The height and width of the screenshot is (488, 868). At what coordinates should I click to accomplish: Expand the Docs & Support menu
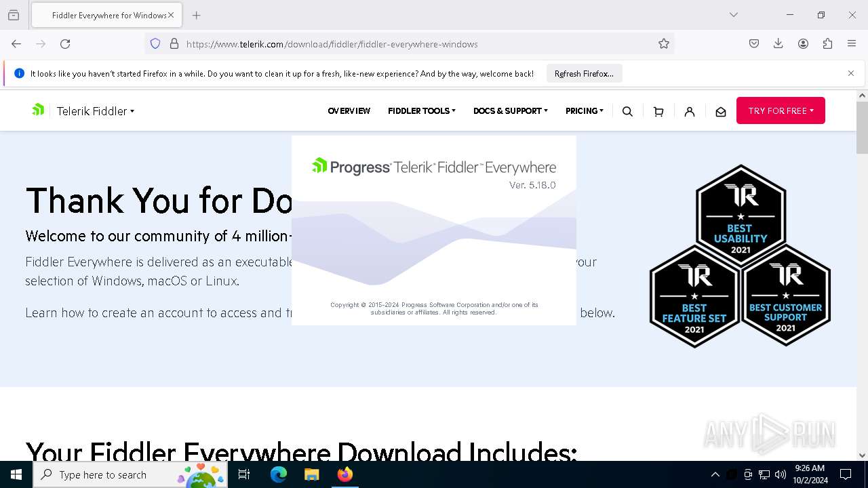(511, 110)
